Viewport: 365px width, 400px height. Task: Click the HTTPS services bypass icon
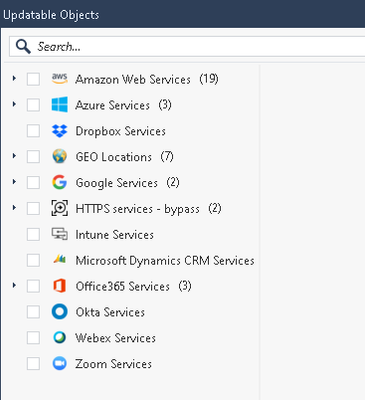coord(60,208)
